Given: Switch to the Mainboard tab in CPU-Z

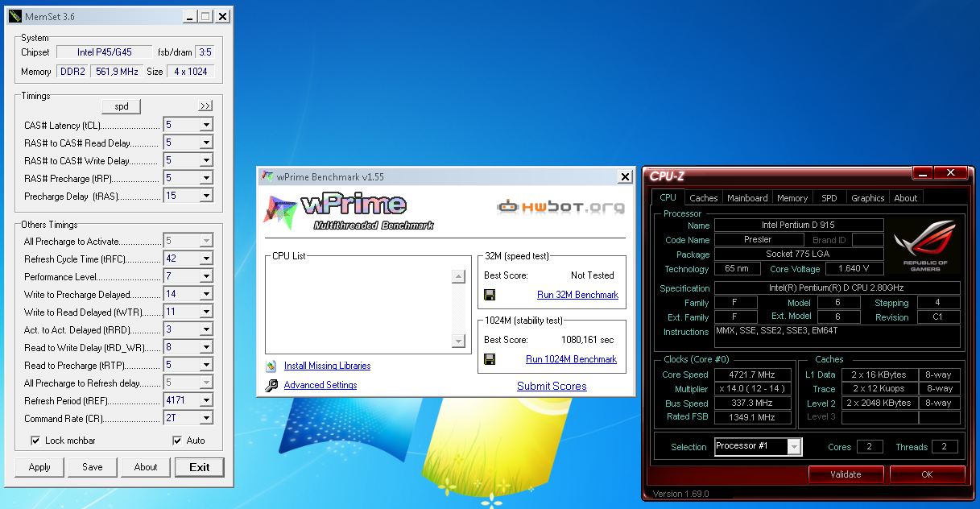Looking at the screenshot, I should pos(747,198).
